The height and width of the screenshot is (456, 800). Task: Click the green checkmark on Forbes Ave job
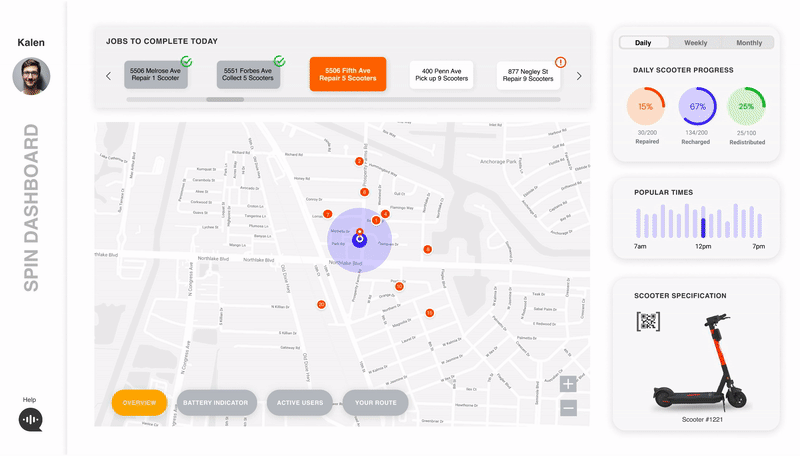[x=279, y=61]
